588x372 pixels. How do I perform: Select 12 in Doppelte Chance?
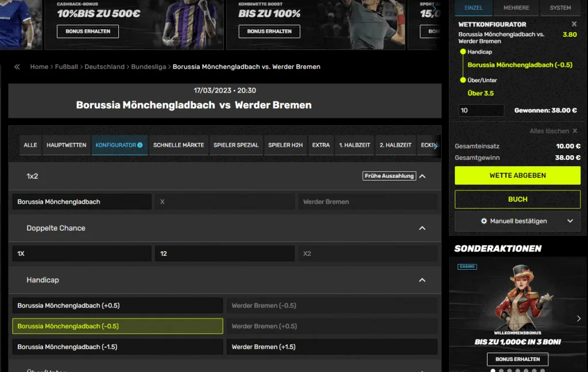tap(225, 254)
